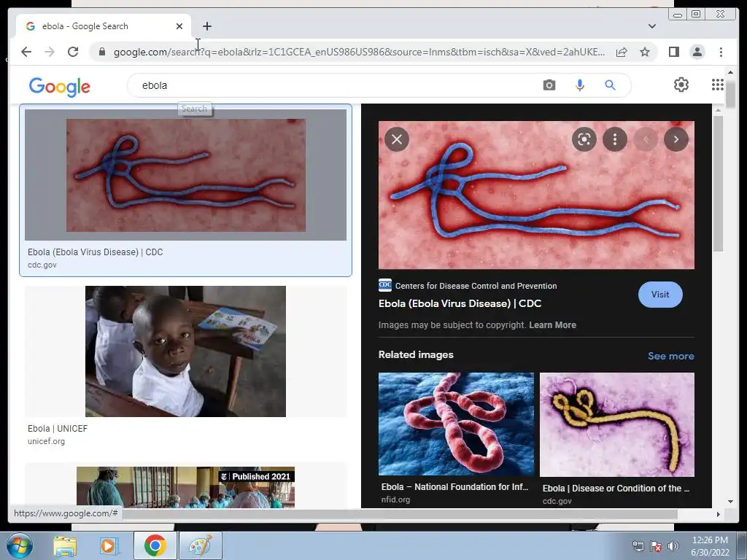Open the Chrome profile menu
This screenshot has height=560, width=747.
[x=697, y=52]
